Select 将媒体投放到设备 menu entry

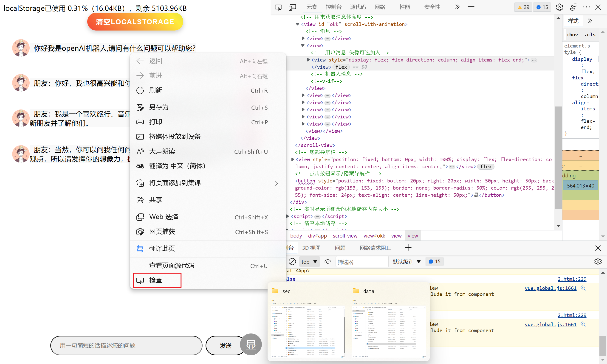[208, 137]
